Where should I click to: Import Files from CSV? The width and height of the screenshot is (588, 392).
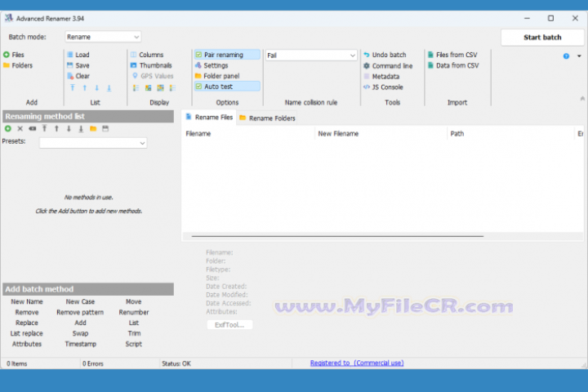click(x=452, y=55)
